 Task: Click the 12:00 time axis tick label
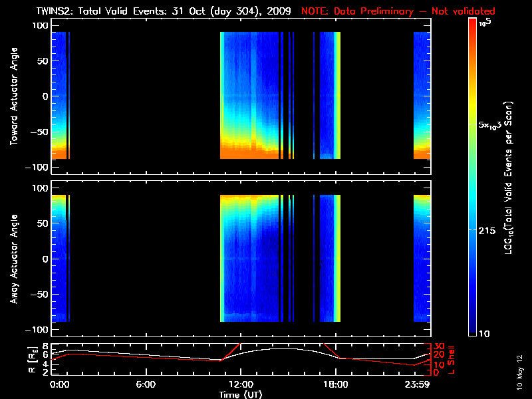[240, 385]
